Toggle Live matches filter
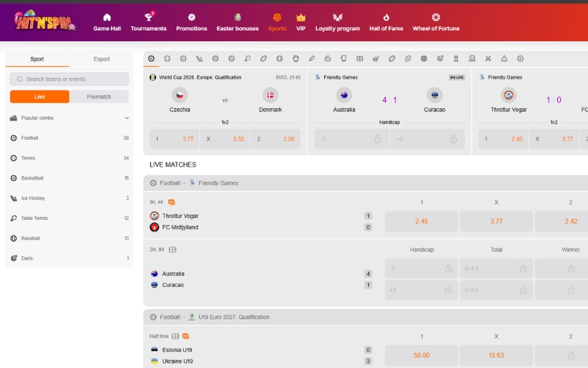Image resolution: width=588 pixels, height=368 pixels. coord(40,96)
